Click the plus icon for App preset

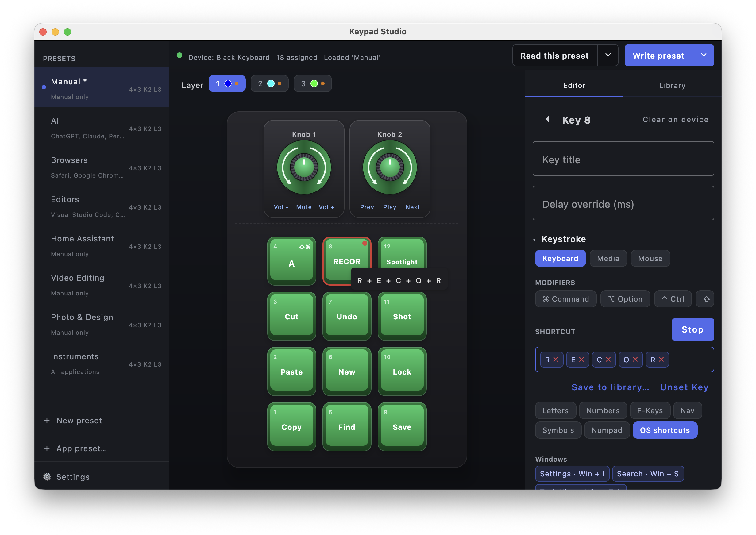47,448
